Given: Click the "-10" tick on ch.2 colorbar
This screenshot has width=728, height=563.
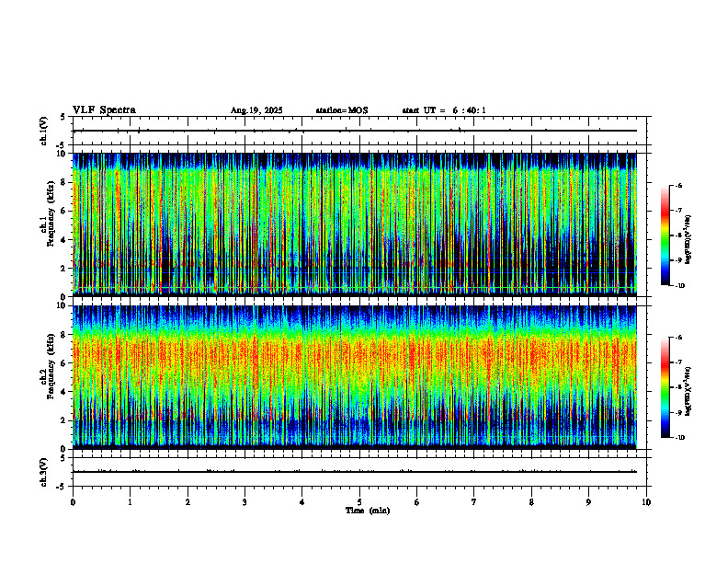Looking at the screenshot, I should [x=678, y=438].
